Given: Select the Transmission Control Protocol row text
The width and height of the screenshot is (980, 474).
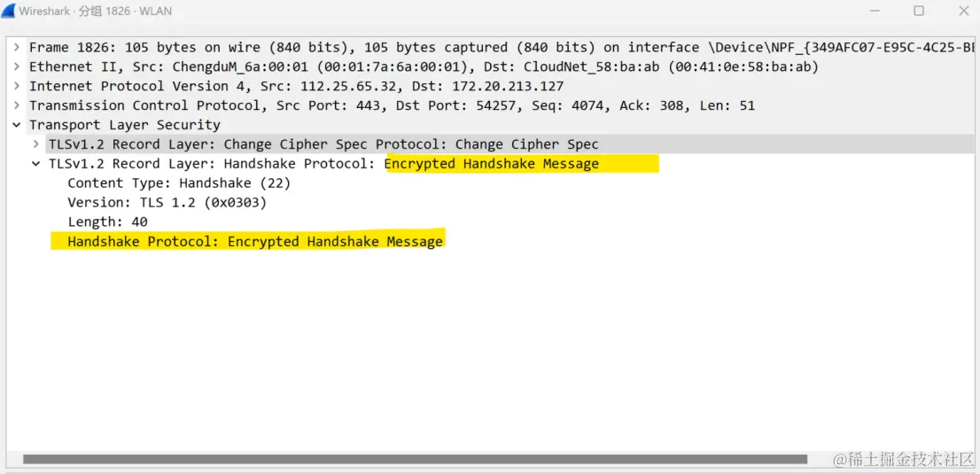Looking at the screenshot, I should [x=392, y=105].
